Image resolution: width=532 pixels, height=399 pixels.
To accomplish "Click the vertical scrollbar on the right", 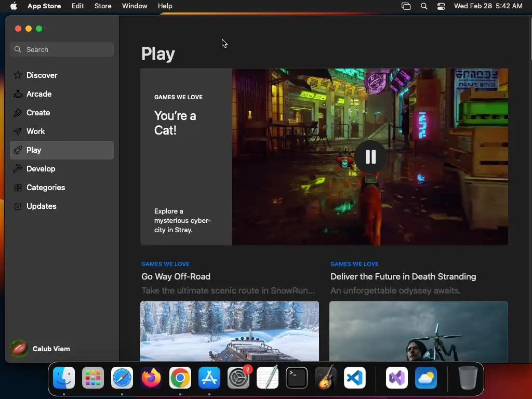I will click(x=530, y=39).
